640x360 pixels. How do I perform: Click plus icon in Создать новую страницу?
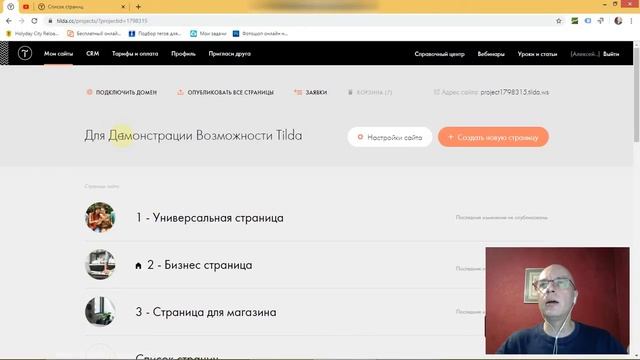451,137
